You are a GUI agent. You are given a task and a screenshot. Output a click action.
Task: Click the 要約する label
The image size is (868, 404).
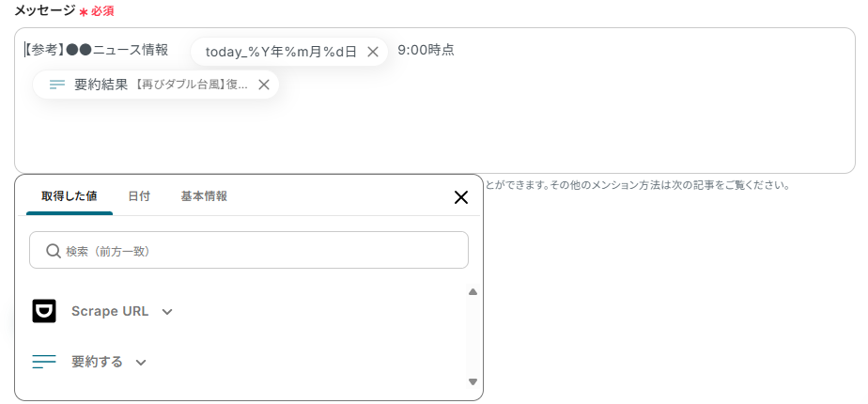click(97, 362)
